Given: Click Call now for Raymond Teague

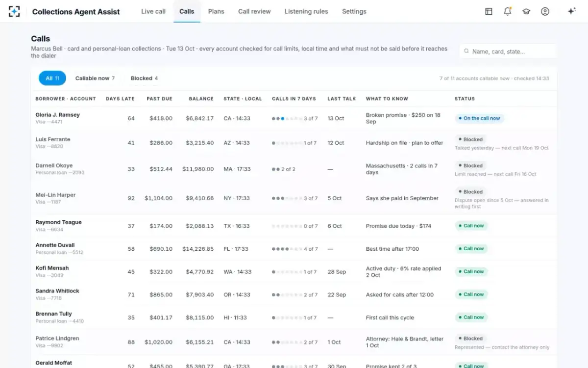Looking at the screenshot, I should coord(471,226).
